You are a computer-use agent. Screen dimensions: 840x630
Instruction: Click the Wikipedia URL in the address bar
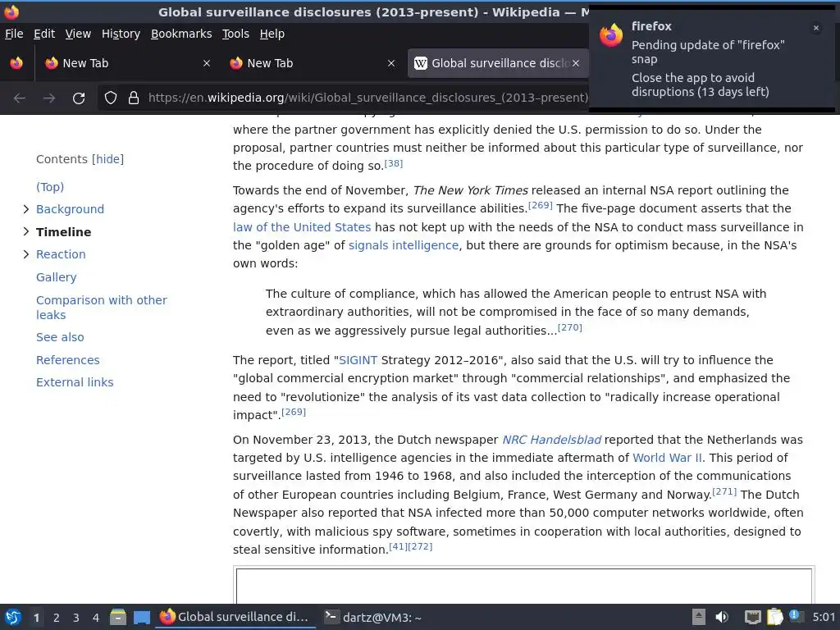pos(368,98)
